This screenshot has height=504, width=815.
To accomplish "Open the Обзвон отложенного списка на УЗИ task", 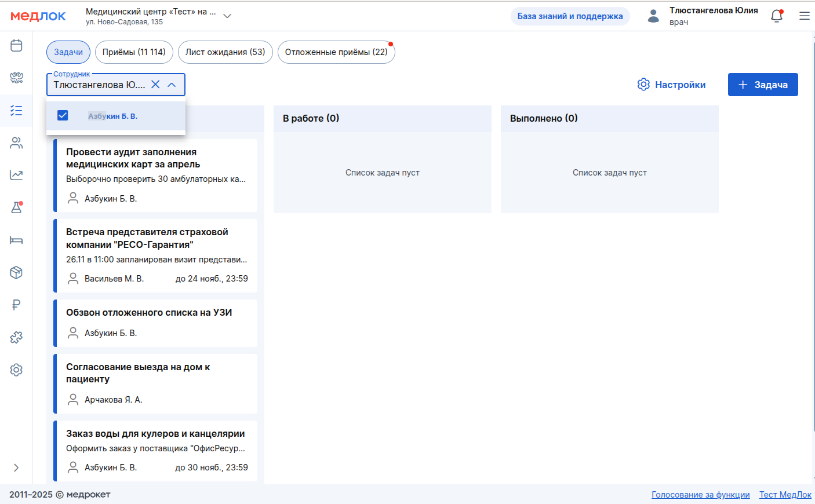I will tap(149, 313).
